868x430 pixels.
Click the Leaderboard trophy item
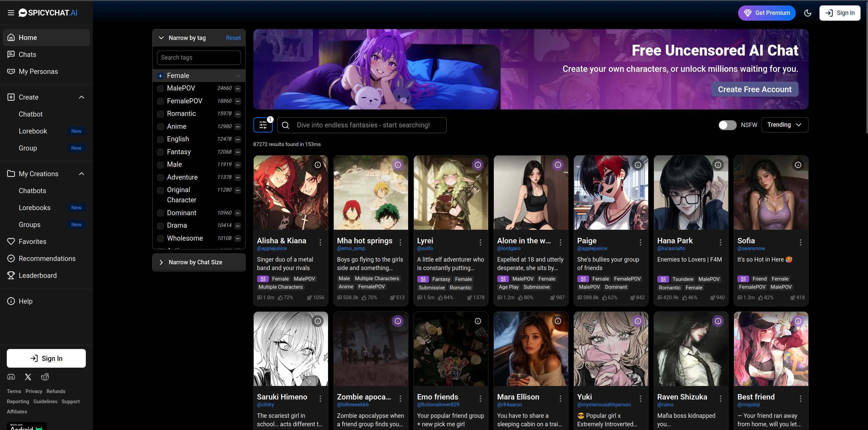(x=38, y=275)
